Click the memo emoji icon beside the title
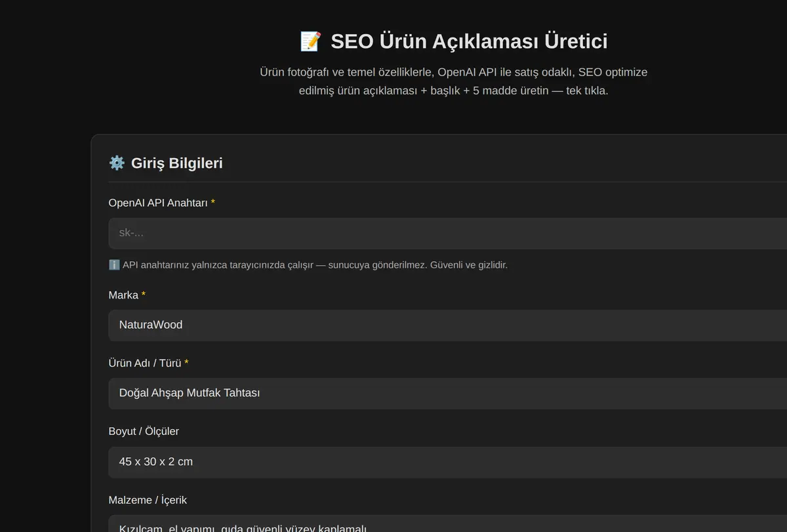This screenshot has height=532, width=787. 310,41
